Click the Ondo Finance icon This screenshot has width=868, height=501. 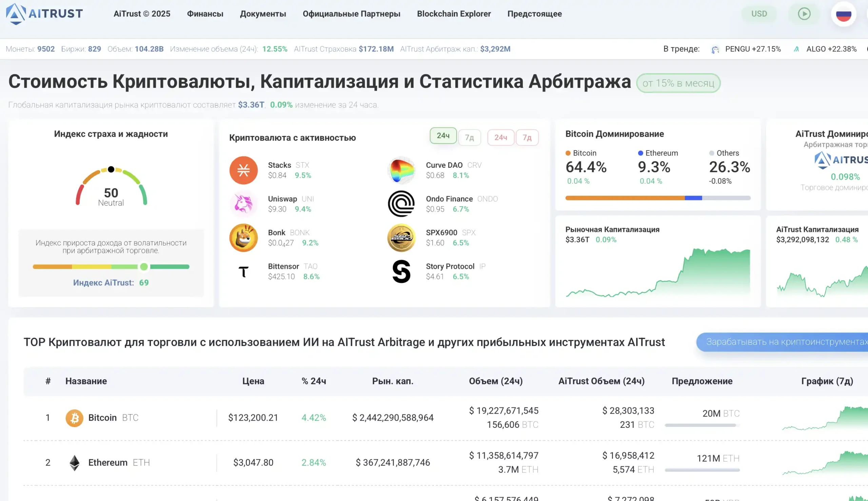[x=401, y=204]
